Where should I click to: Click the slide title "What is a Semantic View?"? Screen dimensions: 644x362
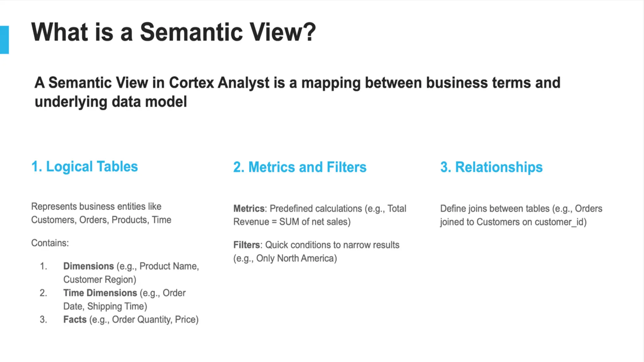pos(173,32)
